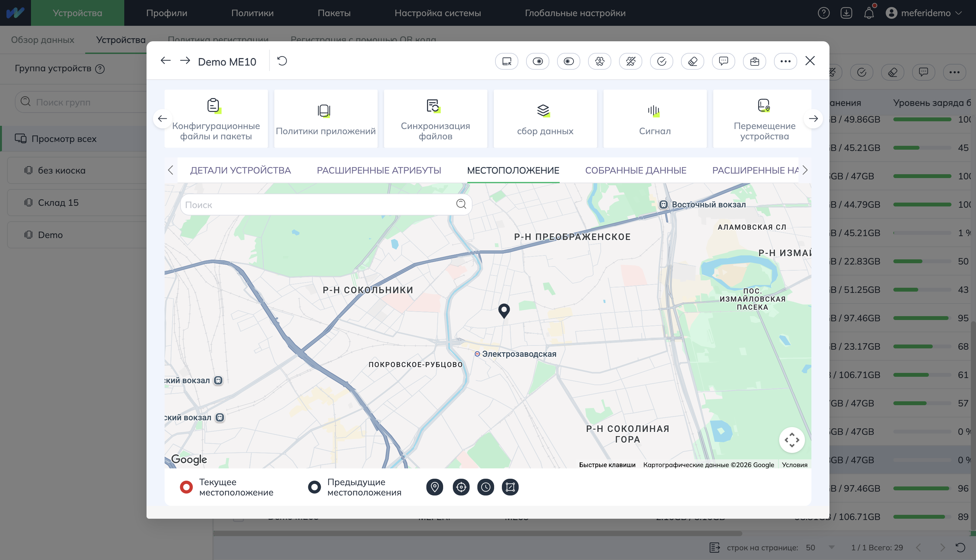Click the map pan control button

(792, 440)
